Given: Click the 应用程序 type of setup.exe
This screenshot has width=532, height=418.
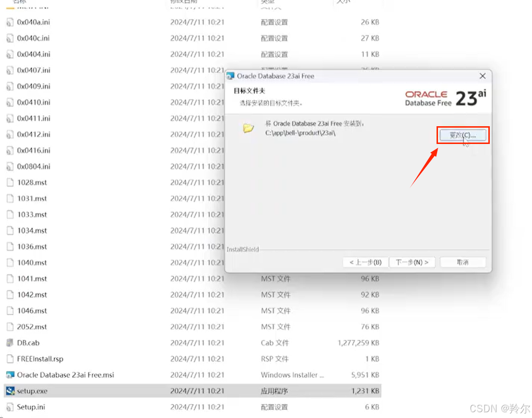Looking at the screenshot, I should pyautogui.click(x=274, y=391).
